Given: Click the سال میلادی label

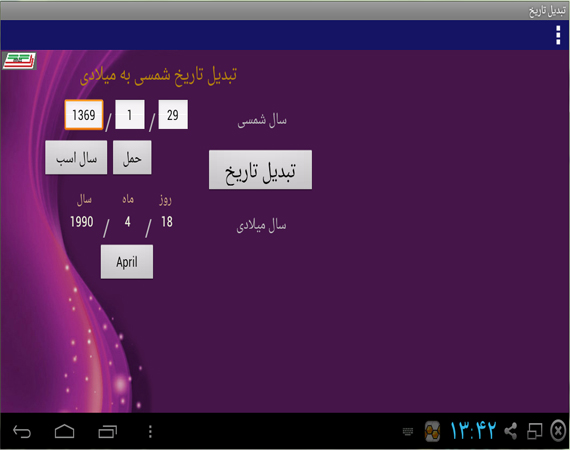Looking at the screenshot, I should [261, 226].
